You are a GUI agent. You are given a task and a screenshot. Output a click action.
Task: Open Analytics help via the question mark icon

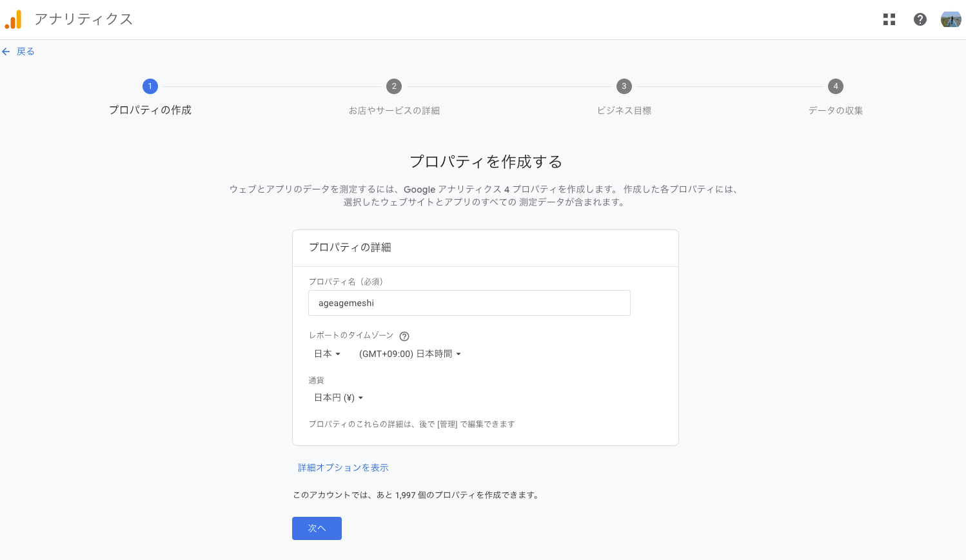(920, 19)
